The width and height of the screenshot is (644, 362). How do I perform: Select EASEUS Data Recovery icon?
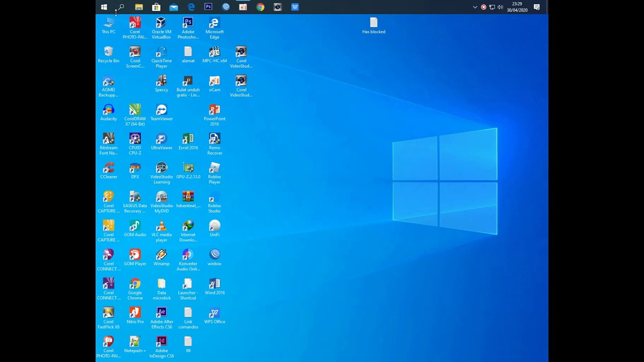pos(135,202)
